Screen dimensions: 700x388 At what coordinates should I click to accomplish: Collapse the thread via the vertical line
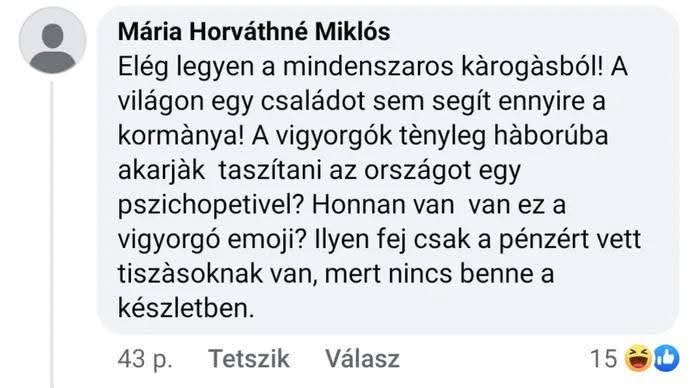52,234
